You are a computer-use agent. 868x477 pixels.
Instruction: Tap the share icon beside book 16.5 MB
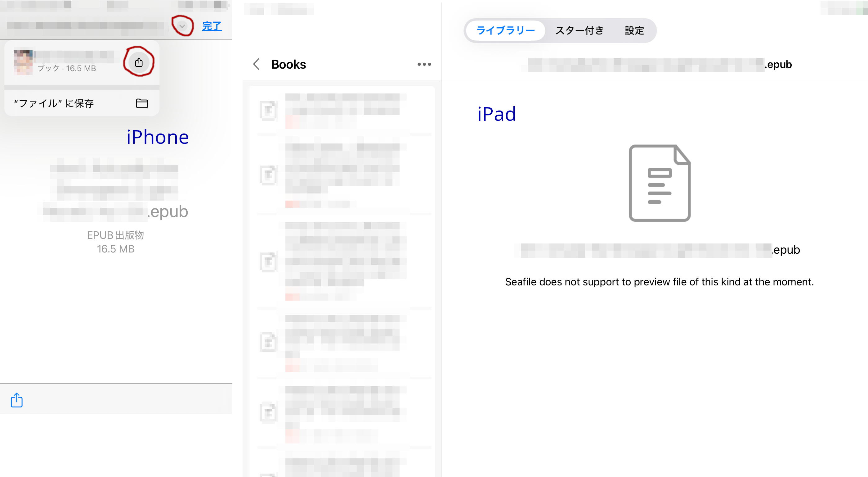tap(139, 62)
